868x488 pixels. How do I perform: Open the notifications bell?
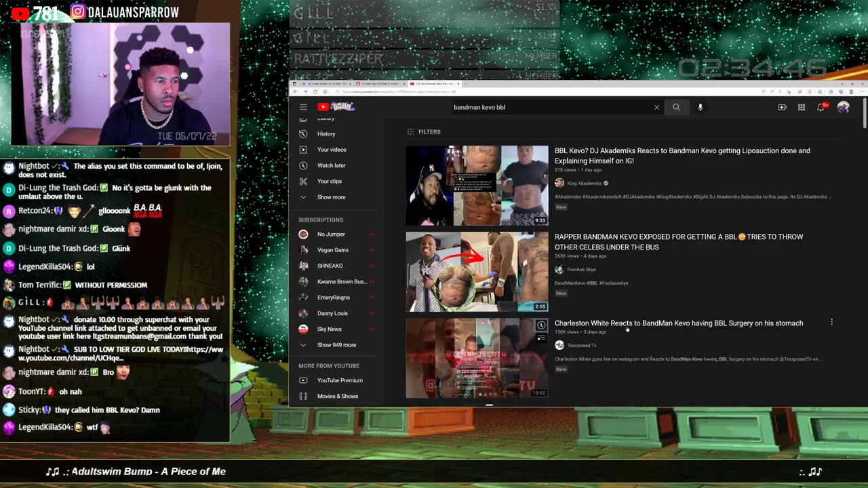(821, 107)
